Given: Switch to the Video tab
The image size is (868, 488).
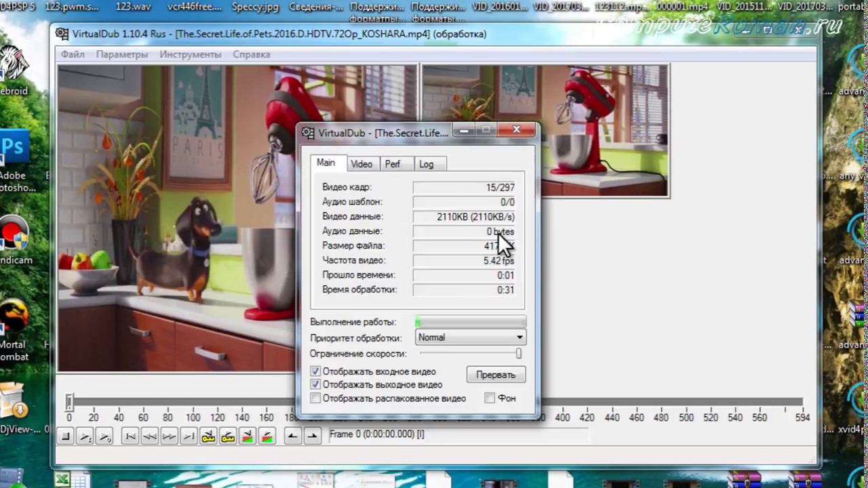Looking at the screenshot, I should coord(361,164).
